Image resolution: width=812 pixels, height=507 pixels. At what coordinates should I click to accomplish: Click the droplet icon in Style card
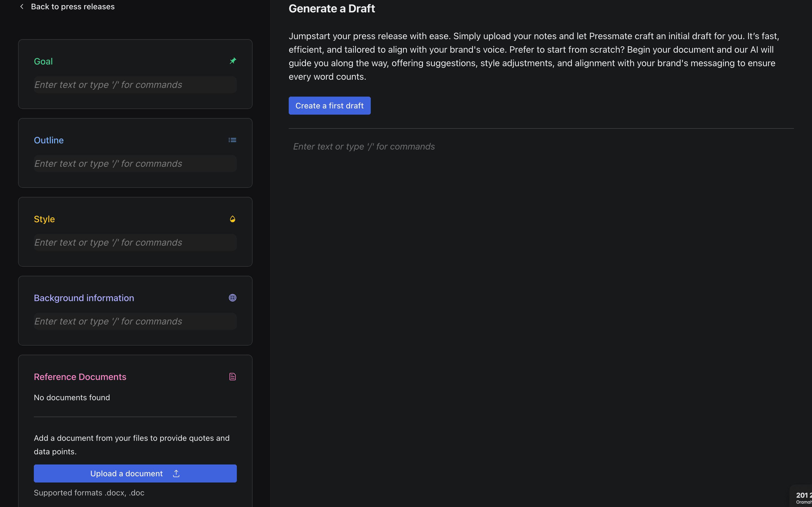click(x=233, y=219)
